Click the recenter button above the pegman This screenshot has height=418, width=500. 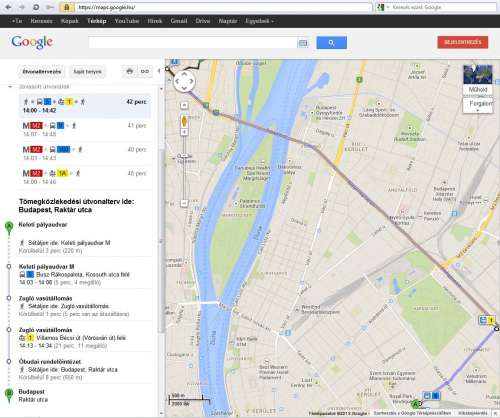point(184,105)
